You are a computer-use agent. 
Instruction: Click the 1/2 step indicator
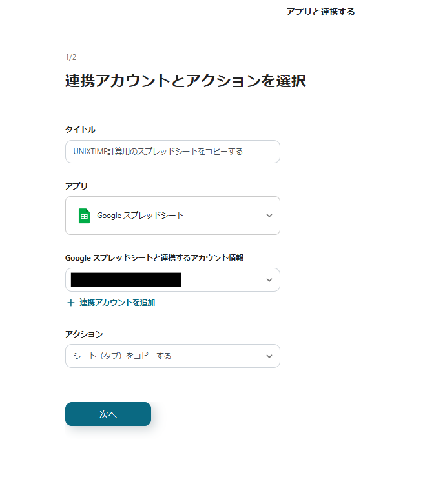coord(71,57)
